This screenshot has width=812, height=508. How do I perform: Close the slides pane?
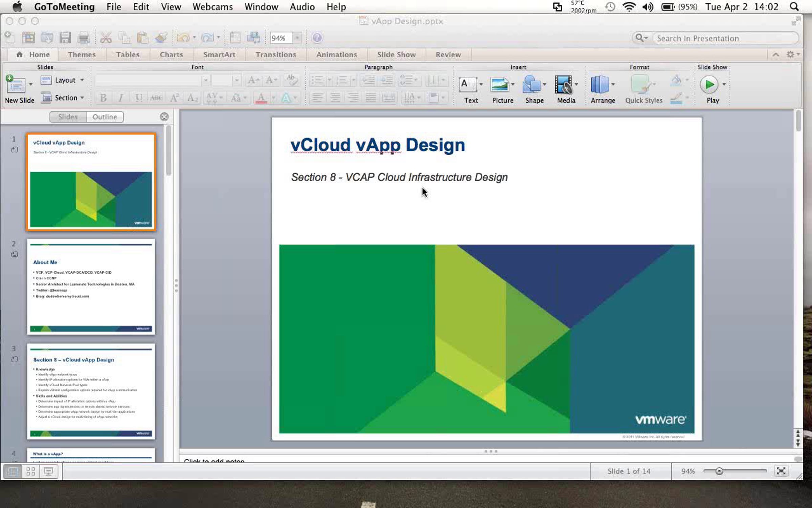click(x=164, y=117)
